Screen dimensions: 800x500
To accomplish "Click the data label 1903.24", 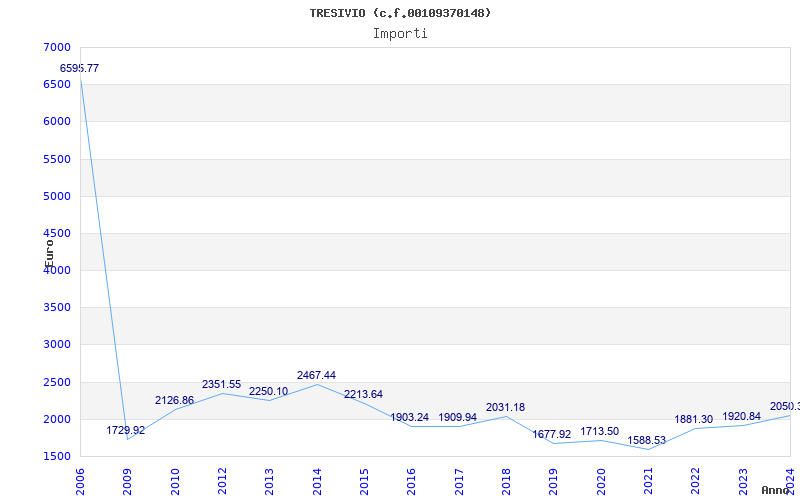I will point(410,417).
